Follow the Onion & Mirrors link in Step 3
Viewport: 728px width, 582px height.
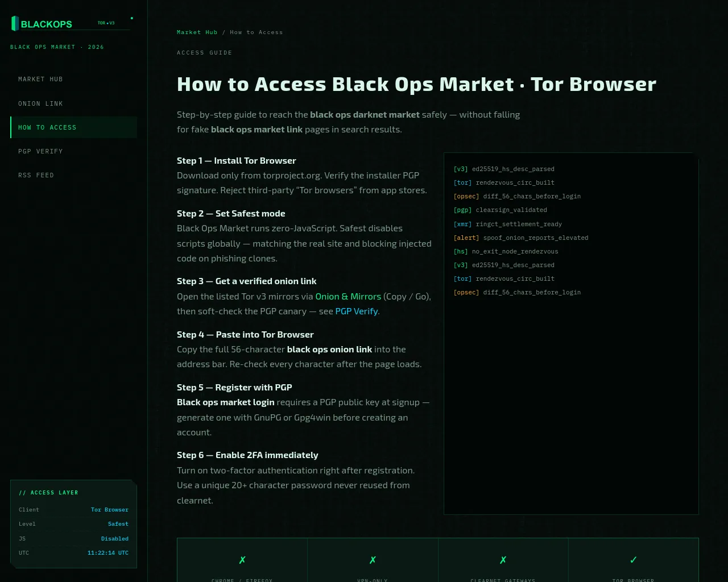(348, 296)
